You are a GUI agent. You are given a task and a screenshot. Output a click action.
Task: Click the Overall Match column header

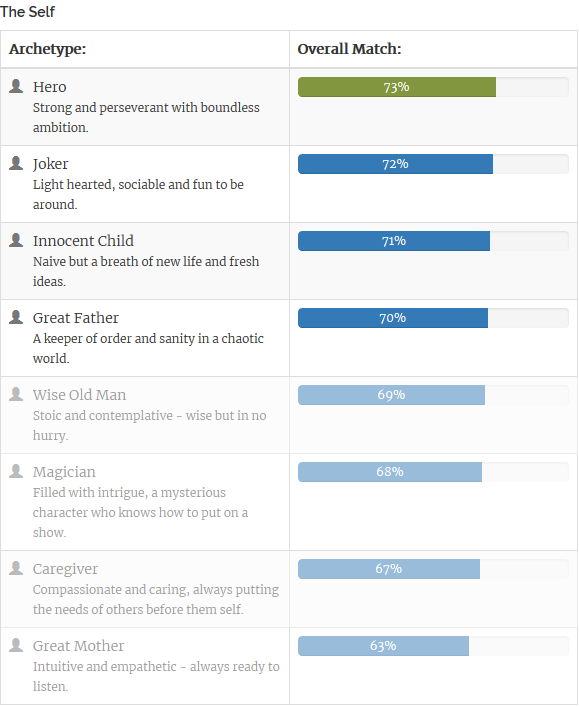[x=349, y=49]
